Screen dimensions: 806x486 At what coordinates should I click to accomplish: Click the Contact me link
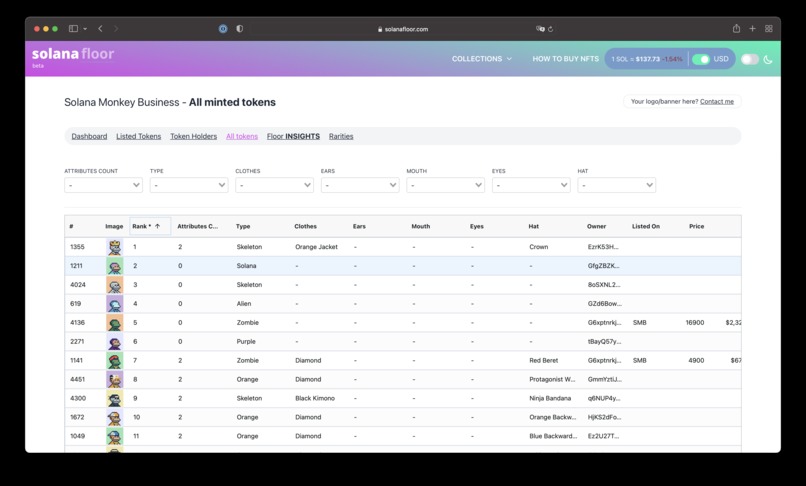717,101
